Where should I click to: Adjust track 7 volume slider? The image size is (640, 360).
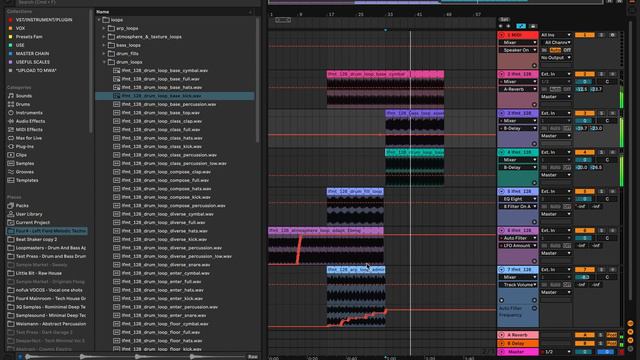pyautogui.click(x=584, y=277)
